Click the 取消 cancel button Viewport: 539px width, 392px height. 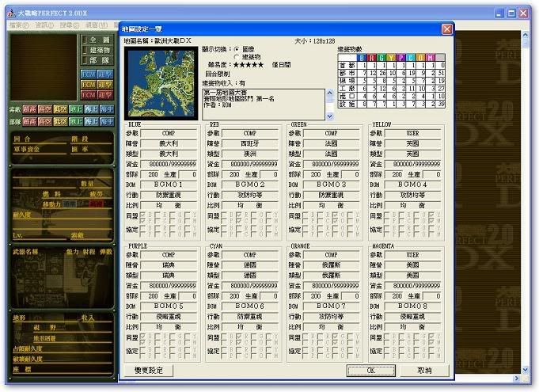pyautogui.click(x=424, y=371)
